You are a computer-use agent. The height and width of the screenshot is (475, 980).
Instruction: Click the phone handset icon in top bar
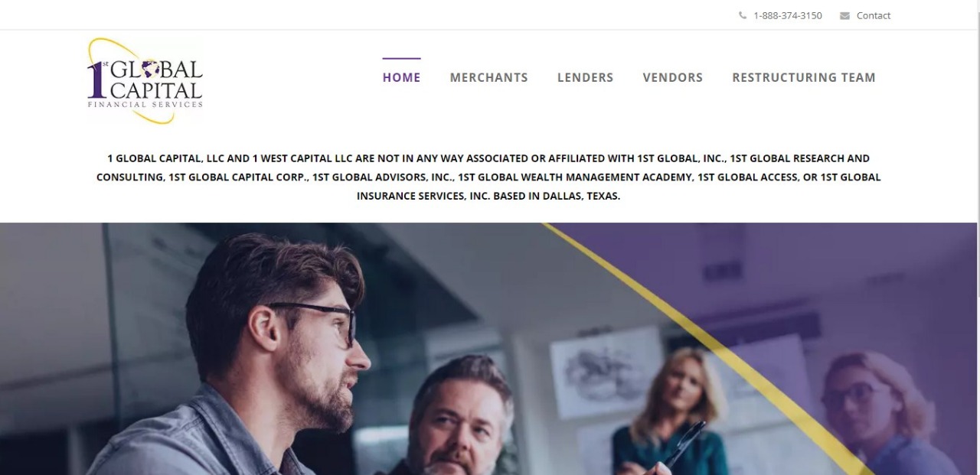[x=743, y=15]
